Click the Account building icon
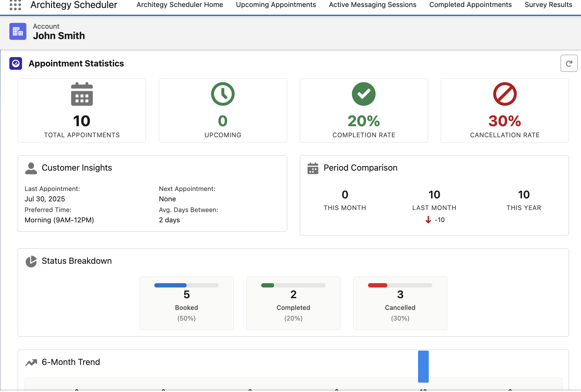The height and width of the screenshot is (392, 581). 18,31
